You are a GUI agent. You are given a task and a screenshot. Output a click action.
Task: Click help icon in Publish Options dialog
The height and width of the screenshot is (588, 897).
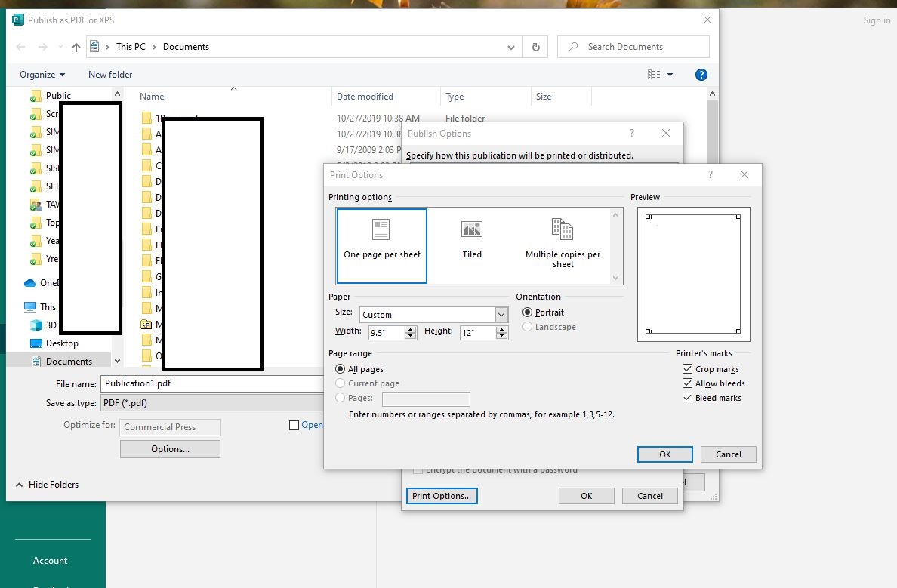coord(632,133)
